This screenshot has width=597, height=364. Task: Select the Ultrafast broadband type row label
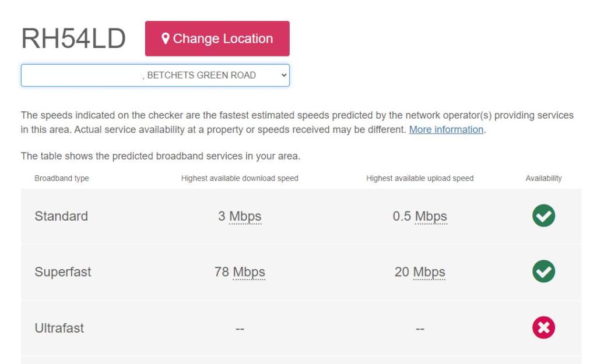59,328
